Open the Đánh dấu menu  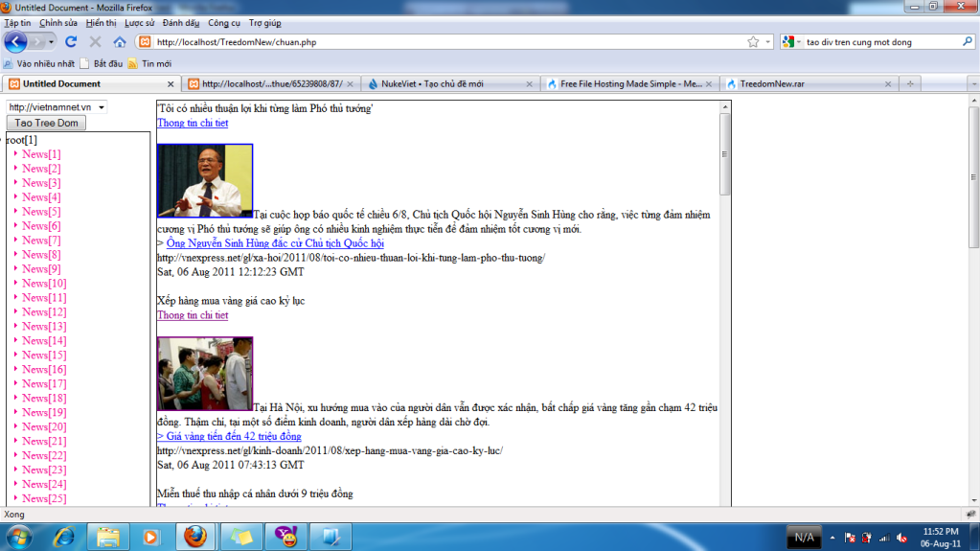pos(181,23)
